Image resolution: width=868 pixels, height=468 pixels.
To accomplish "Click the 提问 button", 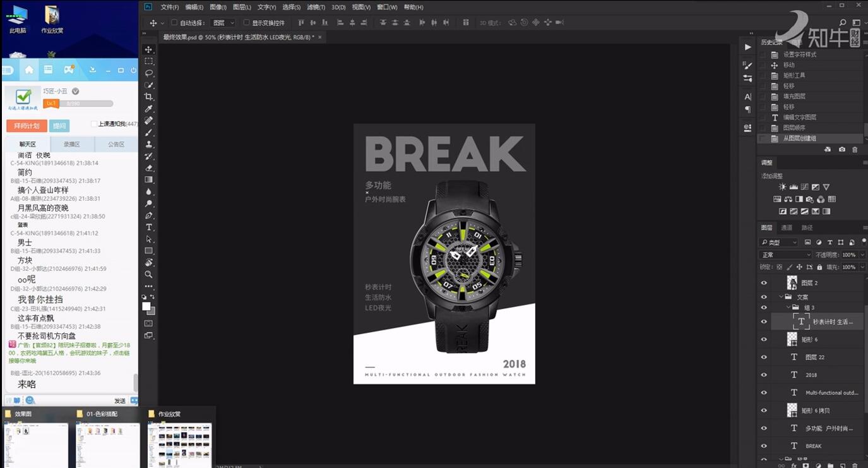I will tap(59, 126).
